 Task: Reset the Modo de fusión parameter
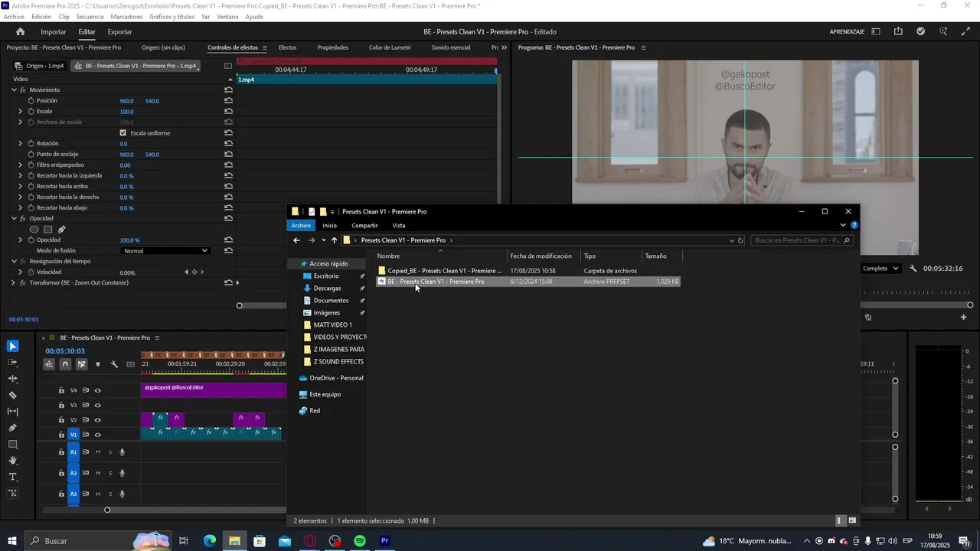(229, 250)
